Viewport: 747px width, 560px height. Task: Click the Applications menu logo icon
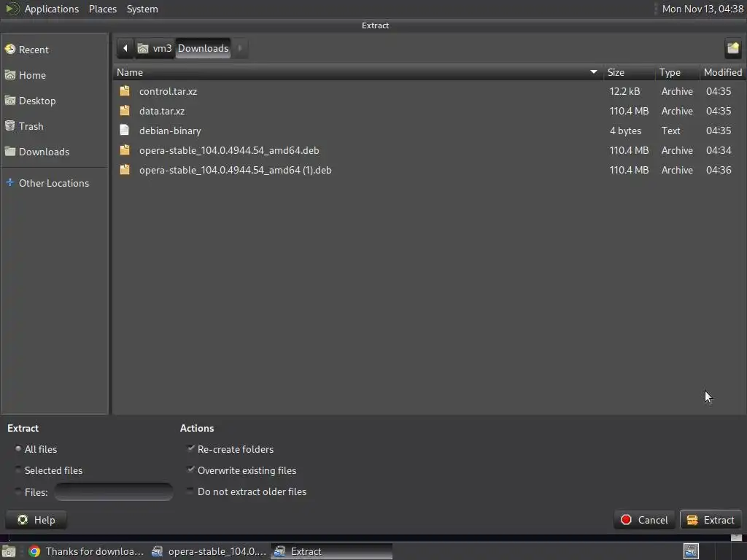12,9
